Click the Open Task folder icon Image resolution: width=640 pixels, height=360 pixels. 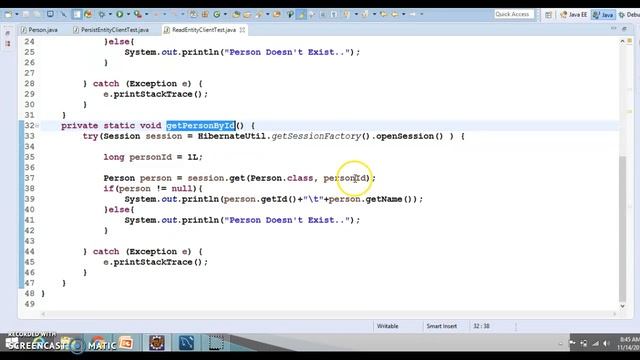click(x=247, y=15)
